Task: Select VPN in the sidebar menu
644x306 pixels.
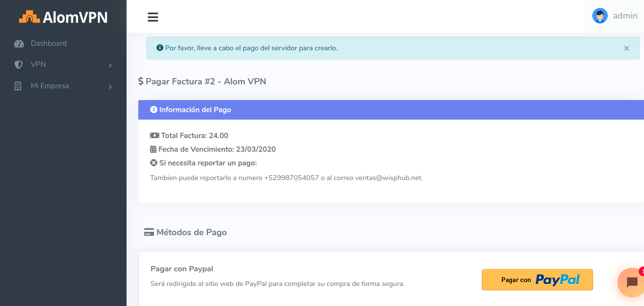Action: point(38,64)
